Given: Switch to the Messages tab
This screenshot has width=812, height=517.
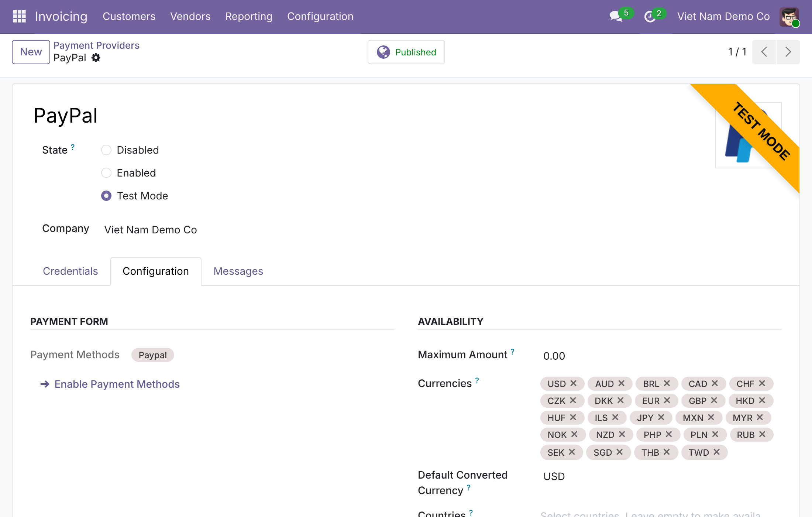Looking at the screenshot, I should tap(238, 271).
